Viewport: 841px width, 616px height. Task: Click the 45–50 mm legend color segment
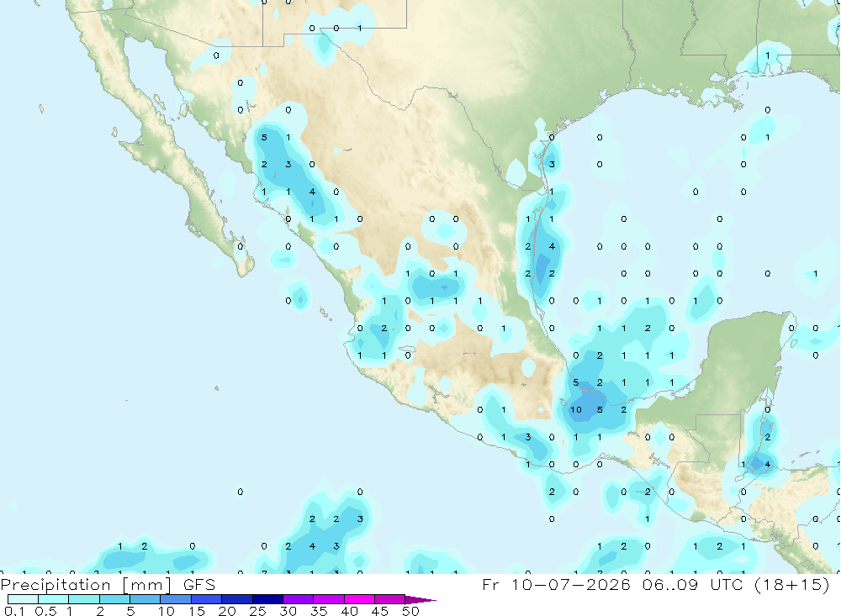pos(390,599)
